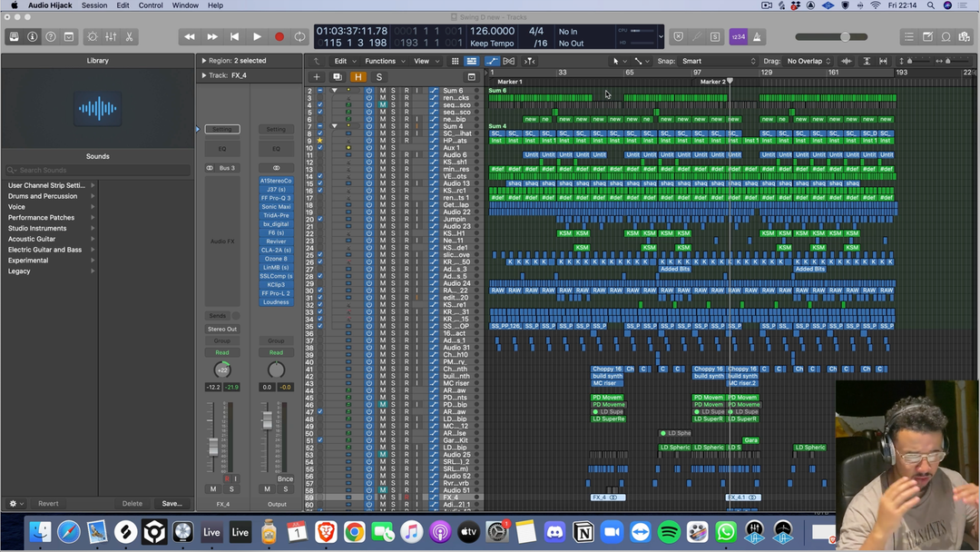Toggle the orange Hide tracks H button
Viewport: 980px width, 552px height.
(358, 77)
